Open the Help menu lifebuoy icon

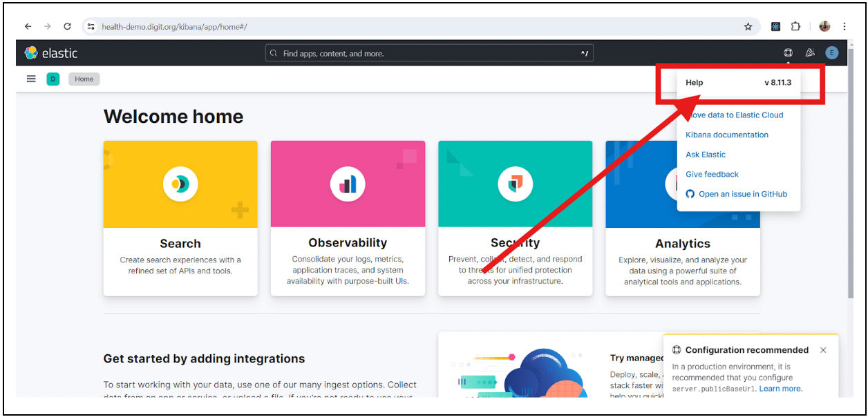click(x=788, y=53)
